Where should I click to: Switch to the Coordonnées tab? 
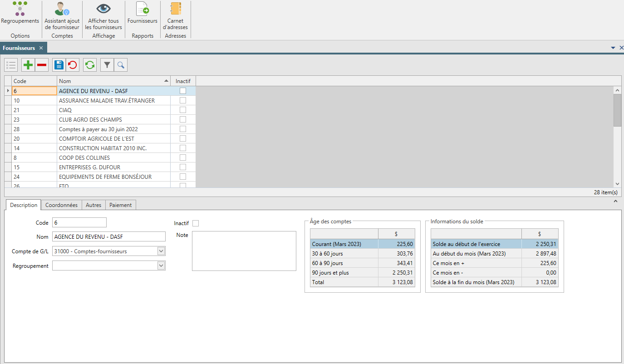(x=61, y=205)
